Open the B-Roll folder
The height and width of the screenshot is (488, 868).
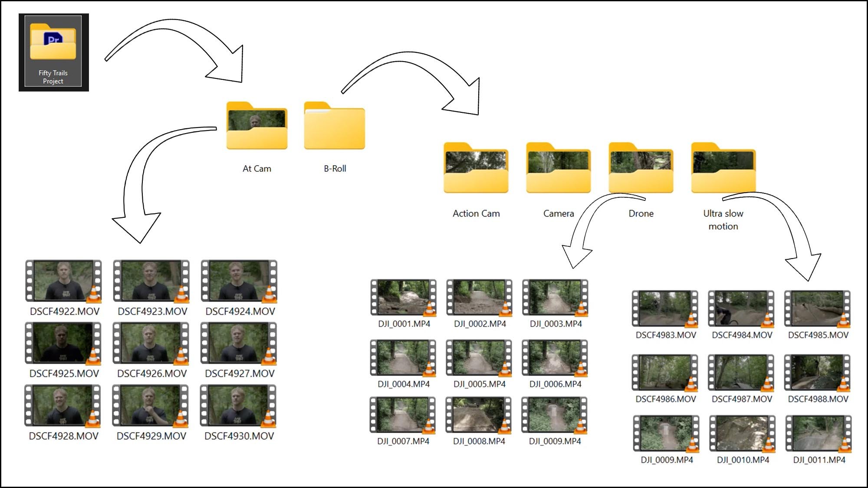(x=334, y=126)
